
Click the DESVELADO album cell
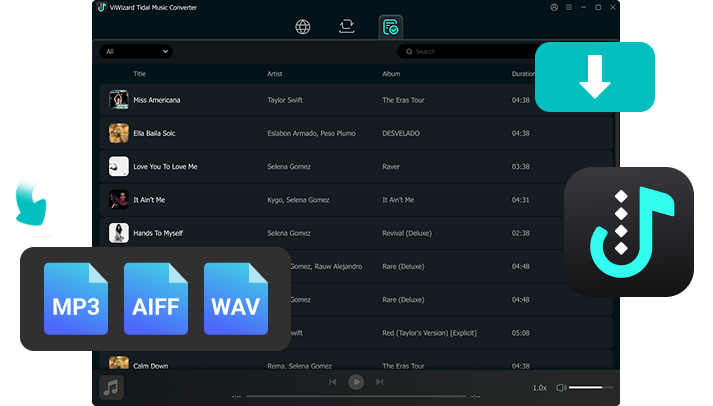point(401,133)
